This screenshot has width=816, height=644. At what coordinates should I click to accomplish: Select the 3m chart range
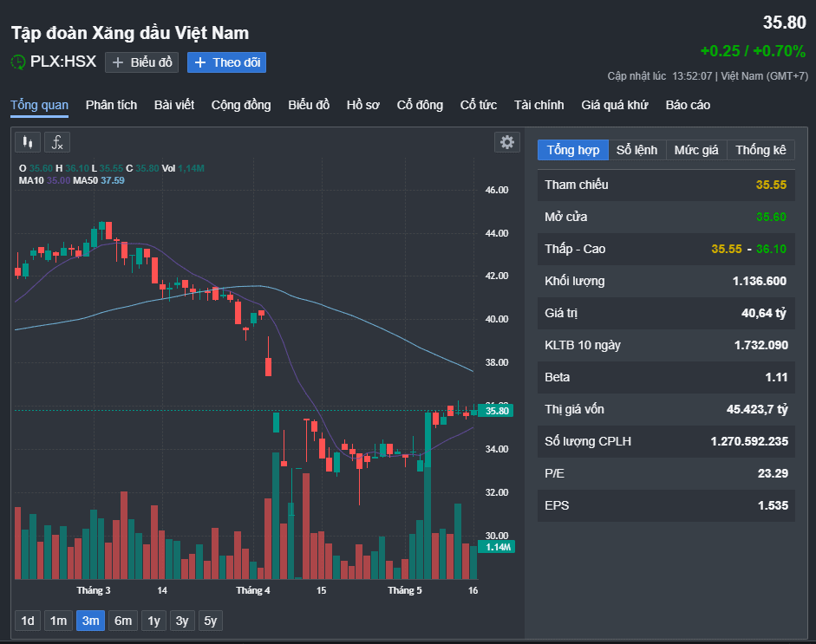click(90, 621)
